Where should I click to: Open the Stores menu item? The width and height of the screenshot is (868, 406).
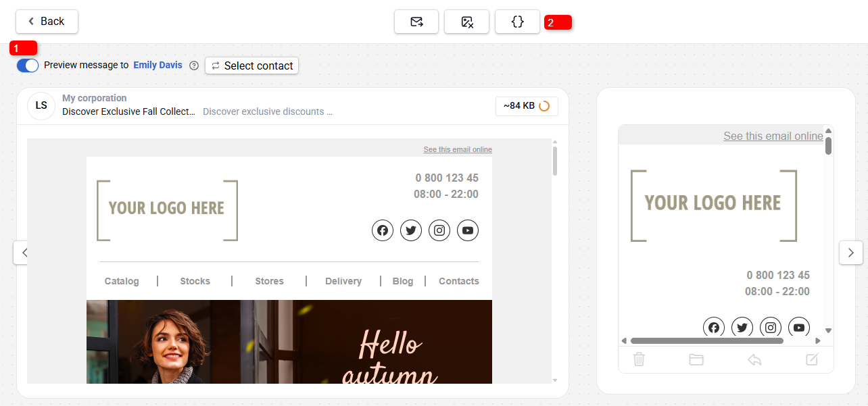click(x=270, y=281)
